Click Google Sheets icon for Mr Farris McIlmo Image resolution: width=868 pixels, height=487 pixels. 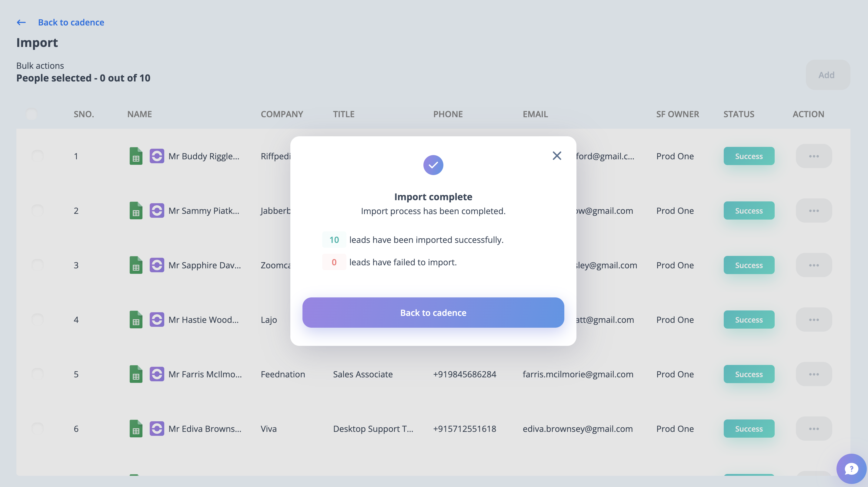coord(136,374)
